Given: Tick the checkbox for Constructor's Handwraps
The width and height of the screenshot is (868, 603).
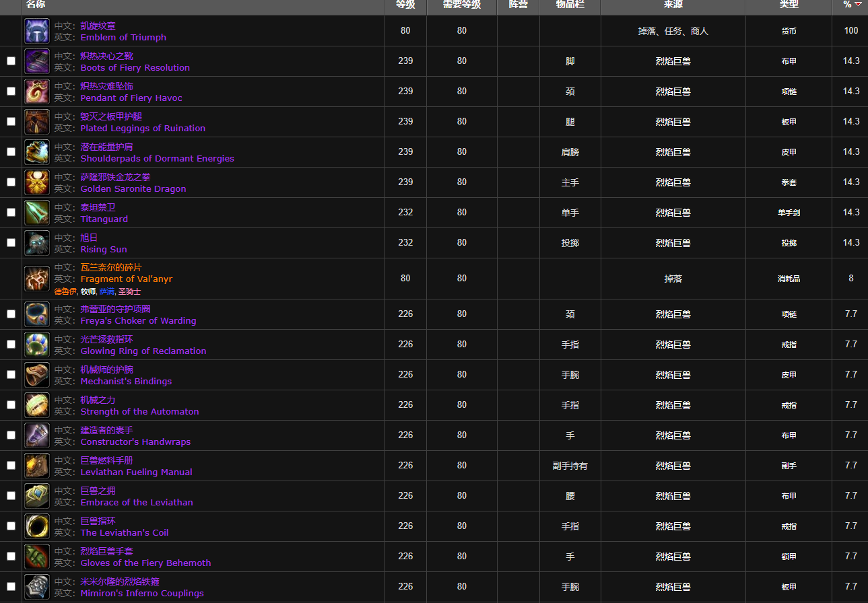Looking at the screenshot, I should (x=11, y=435).
